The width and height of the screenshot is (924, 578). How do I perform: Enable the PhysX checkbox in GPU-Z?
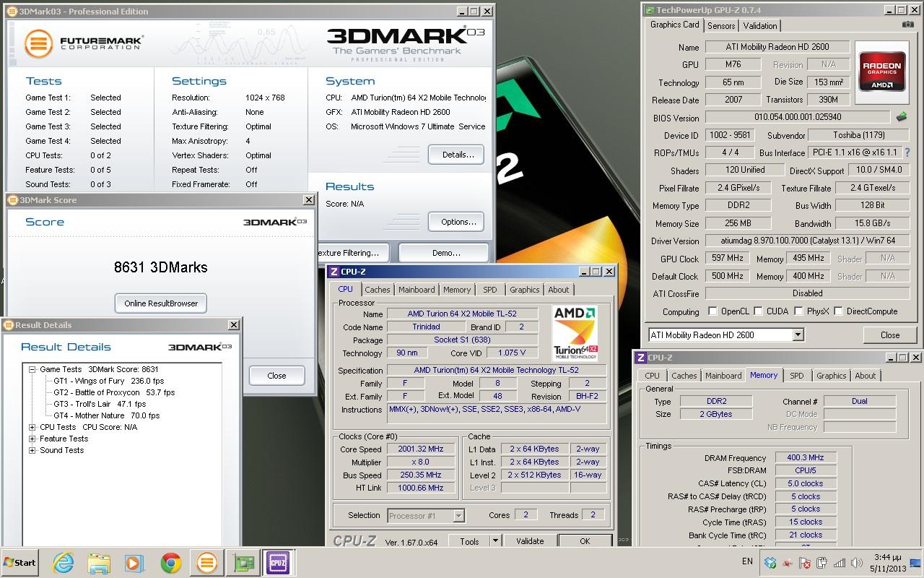[x=798, y=311]
